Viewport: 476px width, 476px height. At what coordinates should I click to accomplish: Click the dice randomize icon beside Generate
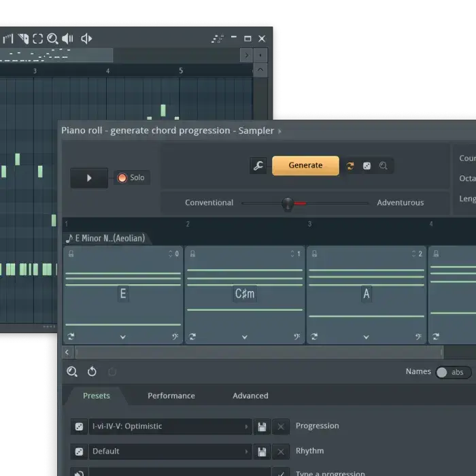point(367,166)
